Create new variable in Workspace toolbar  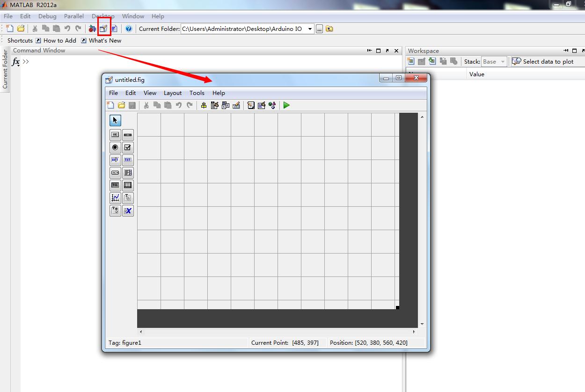pyautogui.click(x=411, y=61)
